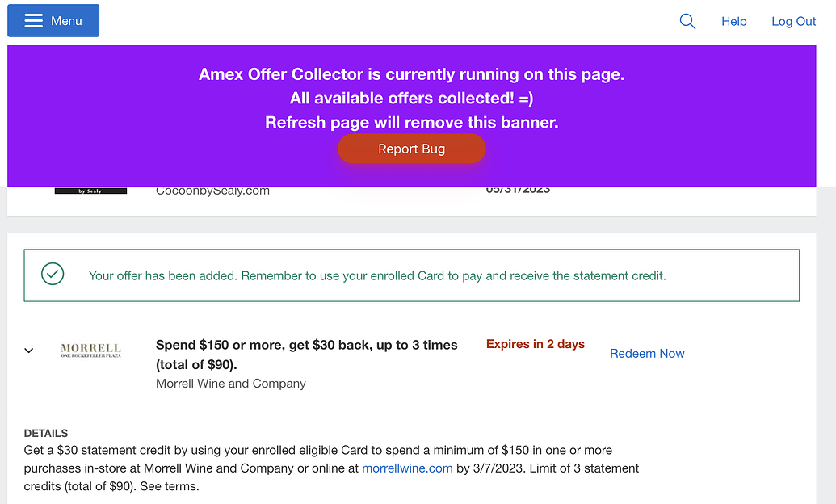836x504 pixels.
Task: Click the offer added confirmation message
Action: click(x=376, y=276)
